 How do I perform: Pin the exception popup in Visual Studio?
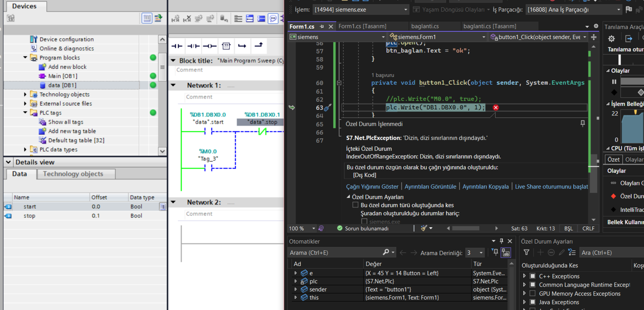click(x=582, y=123)
